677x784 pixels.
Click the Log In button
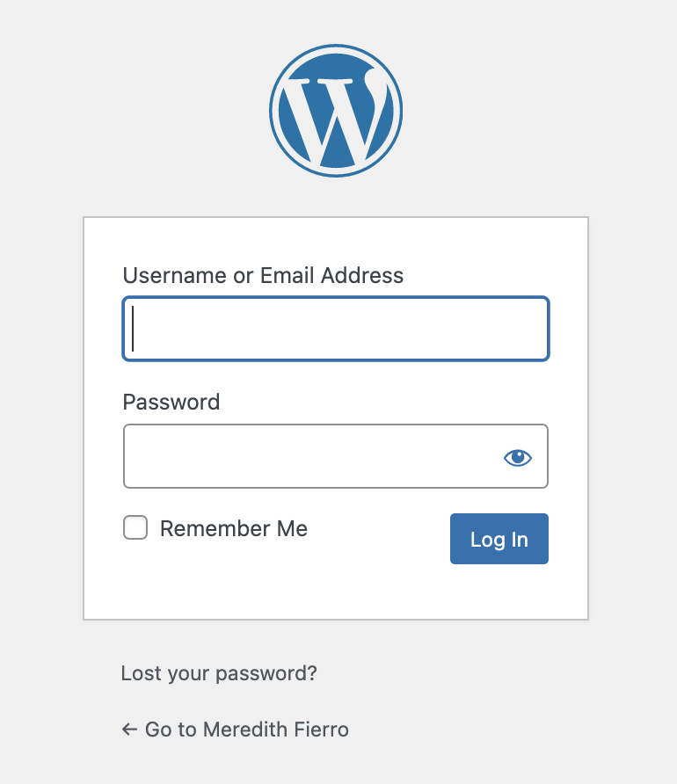point(499,539)
